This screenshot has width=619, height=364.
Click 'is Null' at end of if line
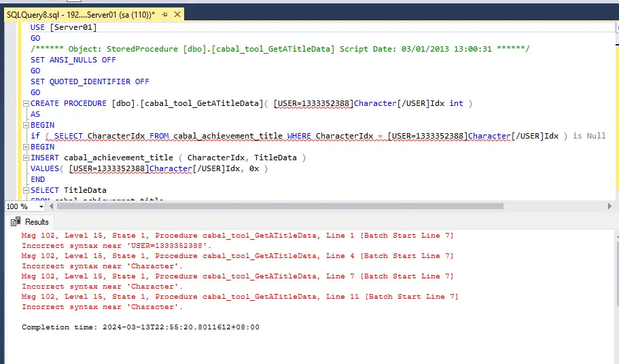(589, 136)
